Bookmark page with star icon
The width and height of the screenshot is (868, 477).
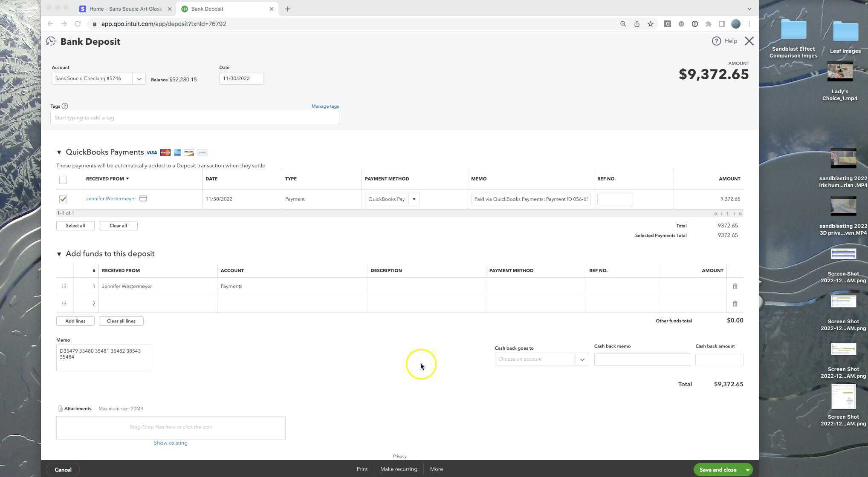click(x=650, y=24)
